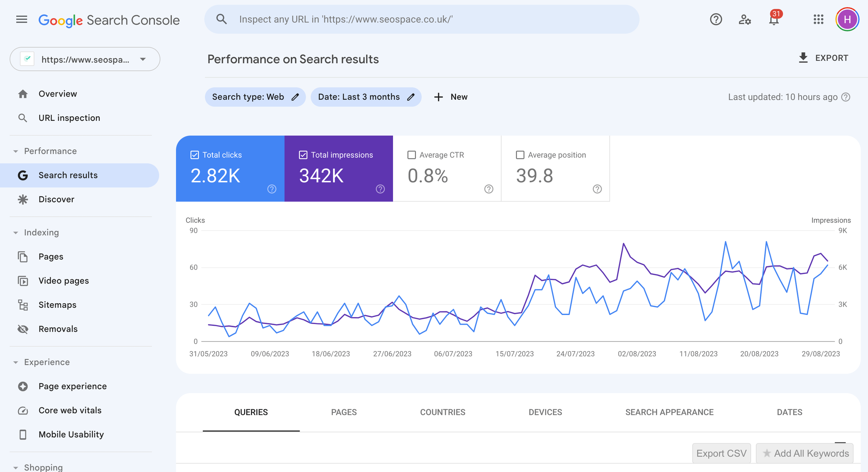
Task: Click the EXPORT button
Action: (823, 58)
